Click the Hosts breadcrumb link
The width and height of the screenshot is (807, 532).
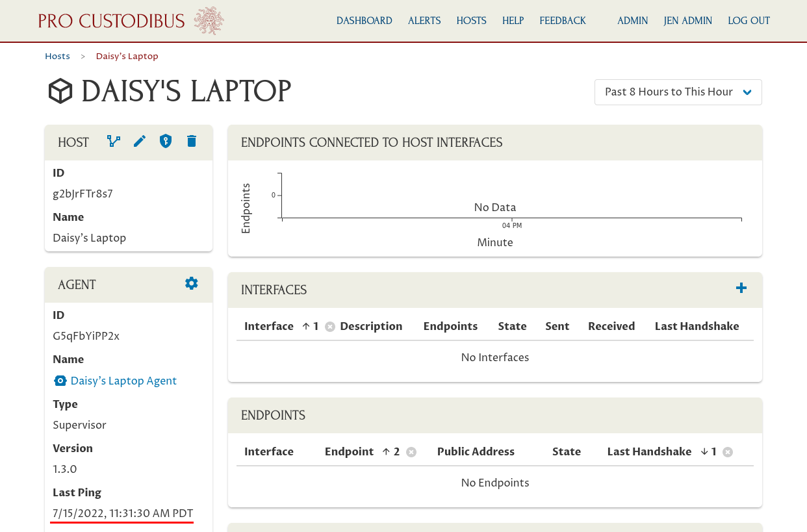[x=57, y=57]
